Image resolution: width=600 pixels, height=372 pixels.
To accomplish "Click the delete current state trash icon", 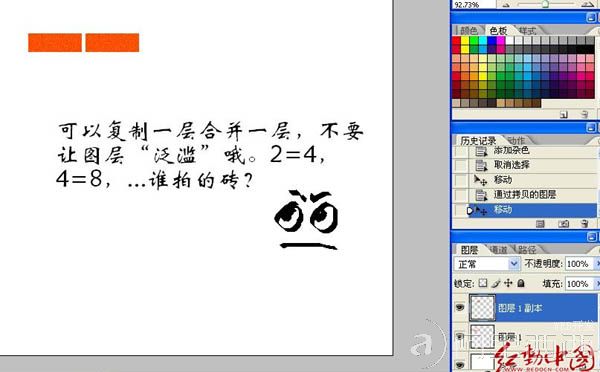I will coord(584,224).
